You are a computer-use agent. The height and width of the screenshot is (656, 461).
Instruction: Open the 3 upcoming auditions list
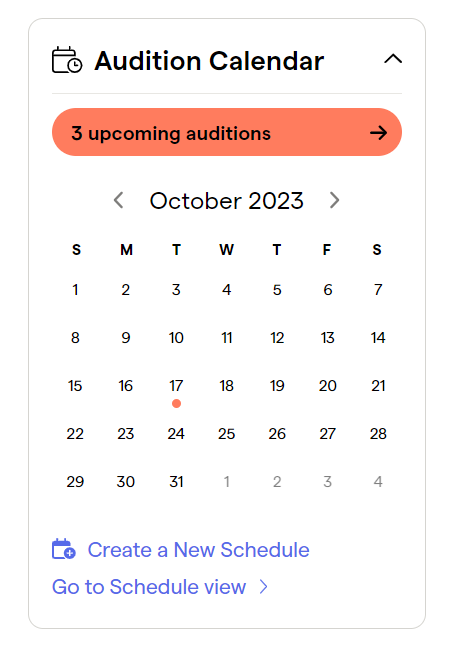click(x=227, y=132)
